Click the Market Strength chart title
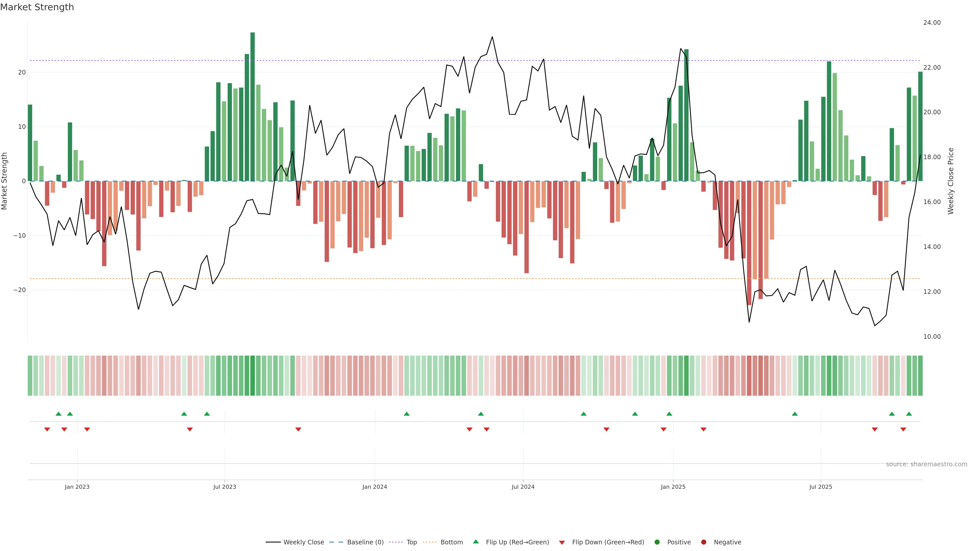Image resolution: width=980 pixels, height=551 pixels. point(37,7)
